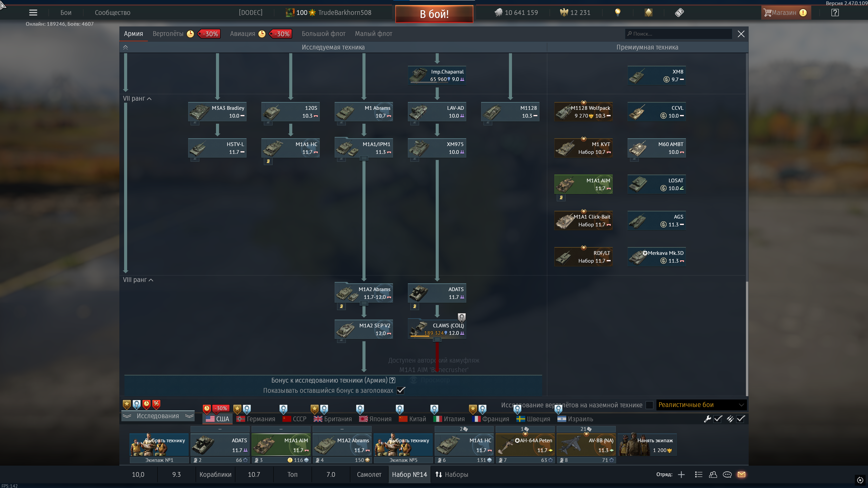Open the chat speech bubble icon
The image size is (868, 488).
727,474
